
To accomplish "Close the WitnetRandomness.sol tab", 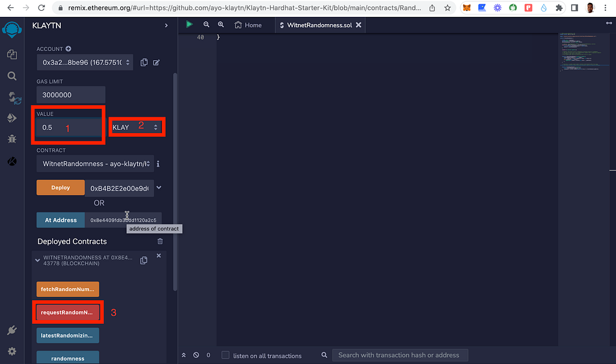I will 359,25.
